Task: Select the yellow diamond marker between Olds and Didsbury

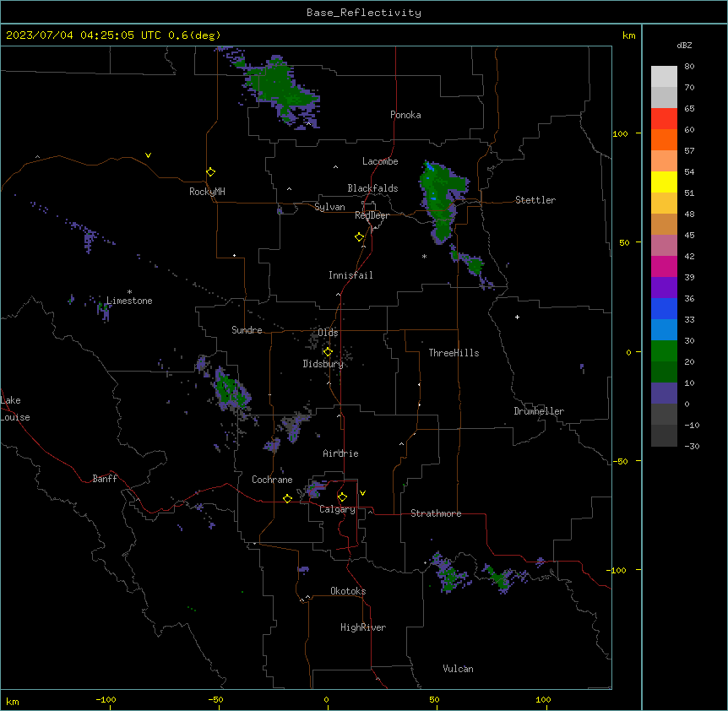Action: pos(328,352)
